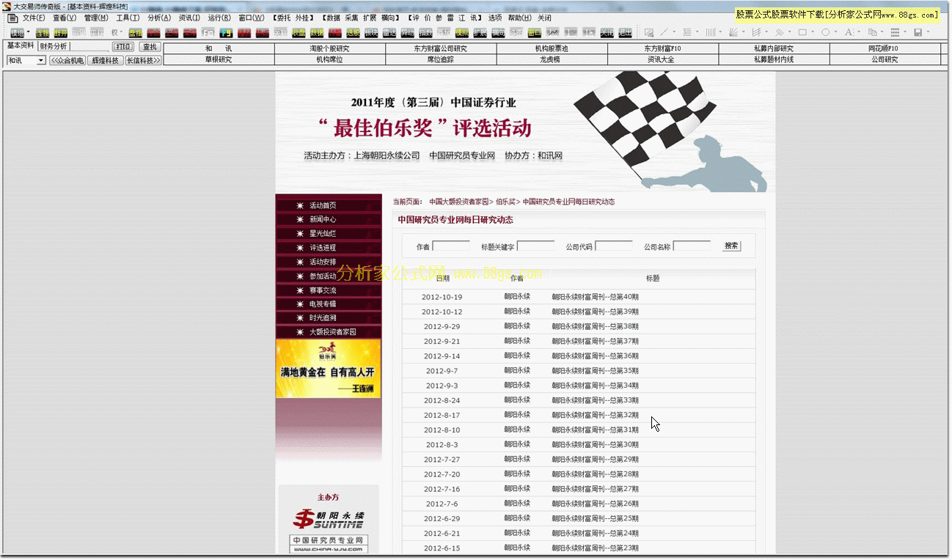Click the 横向 toolbar icon
Image resolution: width=952 pixels, height=560 pixels.
click(x=498, y=32)
